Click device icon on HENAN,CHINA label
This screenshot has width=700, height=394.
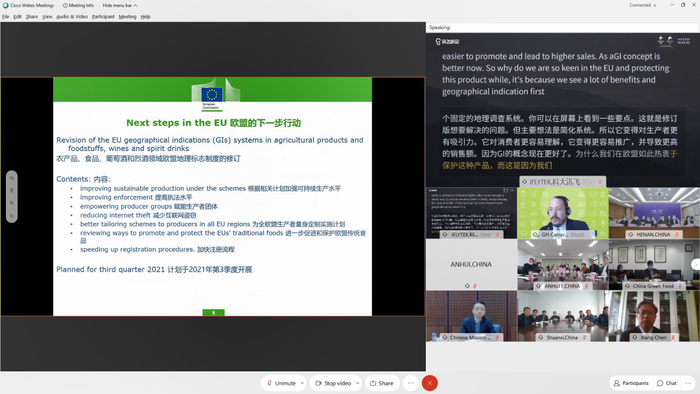(x=630, y=234)
